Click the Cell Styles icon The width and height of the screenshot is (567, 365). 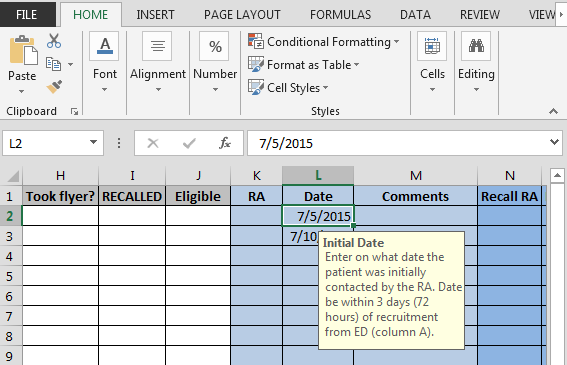(x=256, y=87)
